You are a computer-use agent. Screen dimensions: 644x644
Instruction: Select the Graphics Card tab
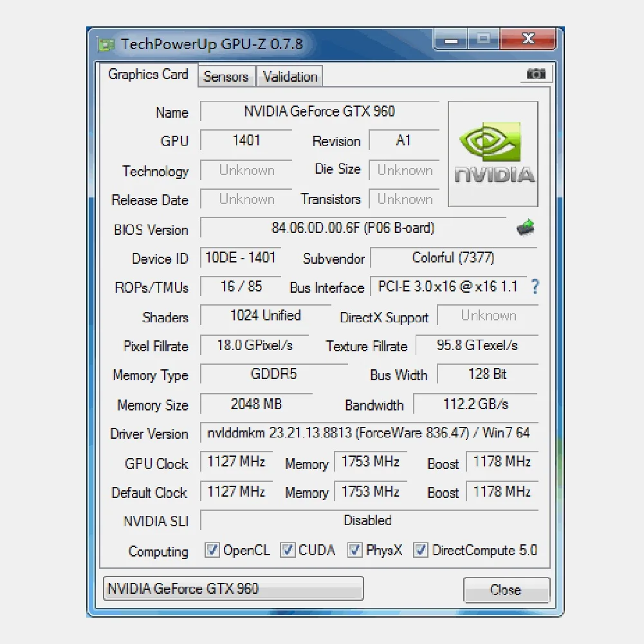click(x=148, y=75)
